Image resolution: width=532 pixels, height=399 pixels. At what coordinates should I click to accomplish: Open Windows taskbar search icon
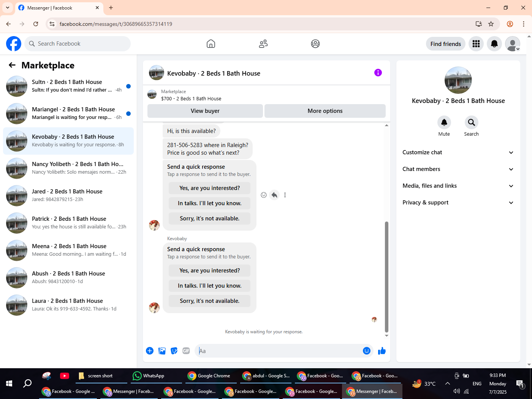point(27,383)
